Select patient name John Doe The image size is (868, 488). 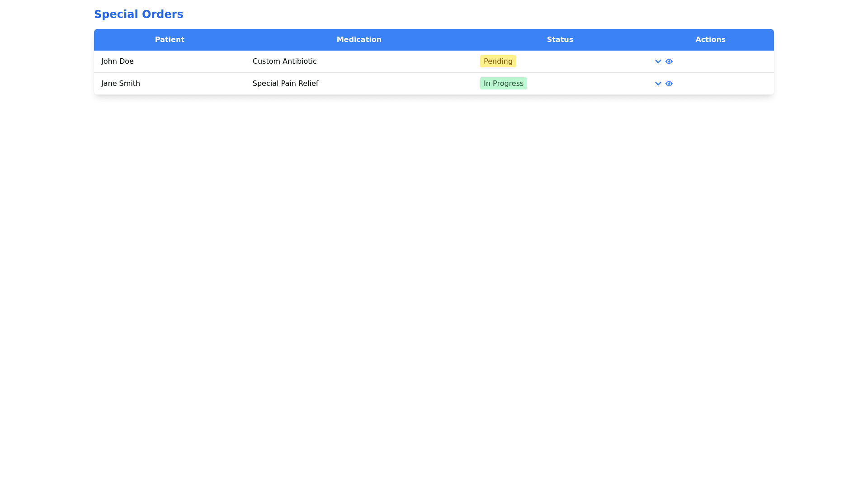click(117, 61)
